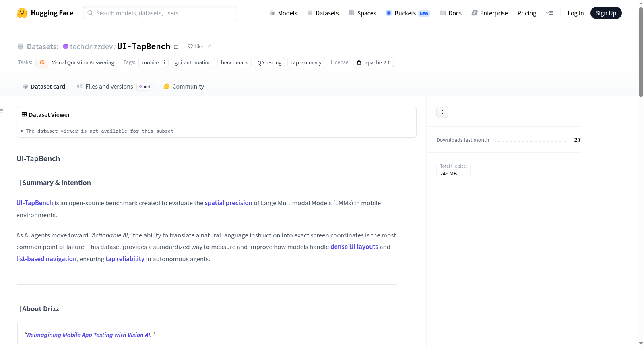Click the dense UI layouts link
The height and width of the screenshot is (347, 644).
click(x=354, y=247)
